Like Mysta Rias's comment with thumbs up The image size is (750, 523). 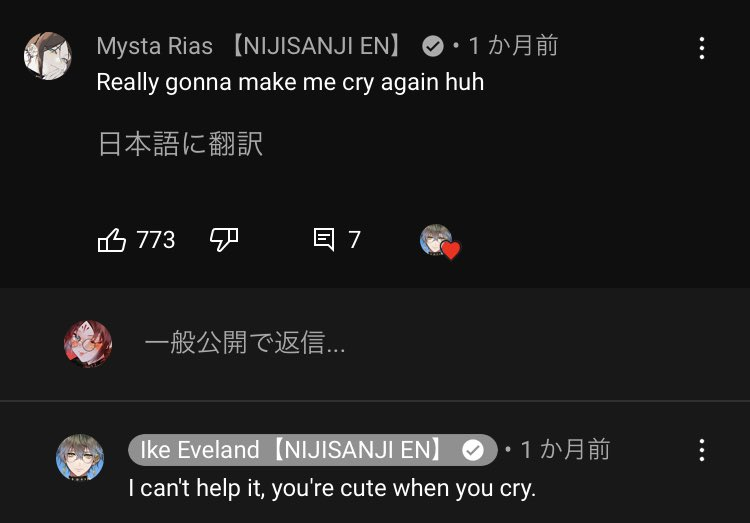(112, 240)
